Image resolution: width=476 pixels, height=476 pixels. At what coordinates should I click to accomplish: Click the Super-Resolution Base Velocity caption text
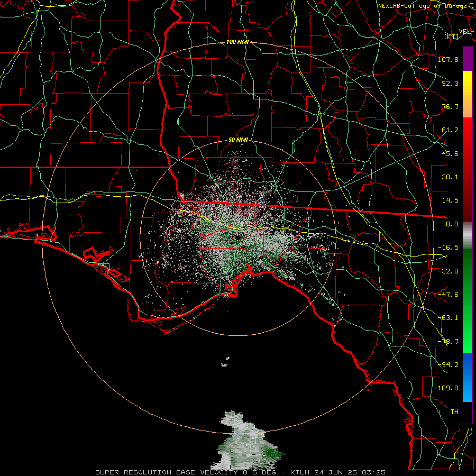[241, 472]
